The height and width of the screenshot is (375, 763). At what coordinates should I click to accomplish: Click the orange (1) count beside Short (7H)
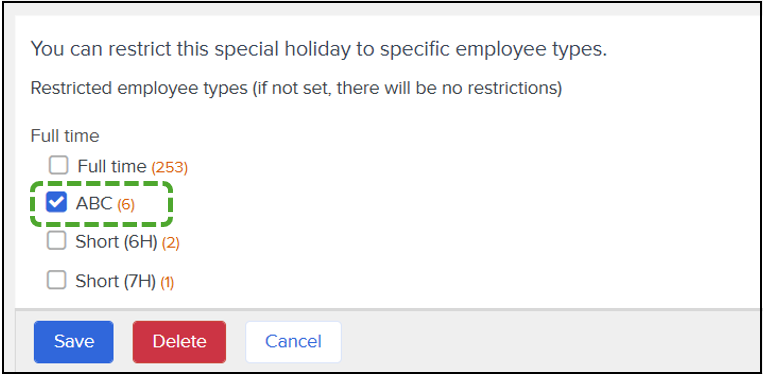click(x=167, y=282)
